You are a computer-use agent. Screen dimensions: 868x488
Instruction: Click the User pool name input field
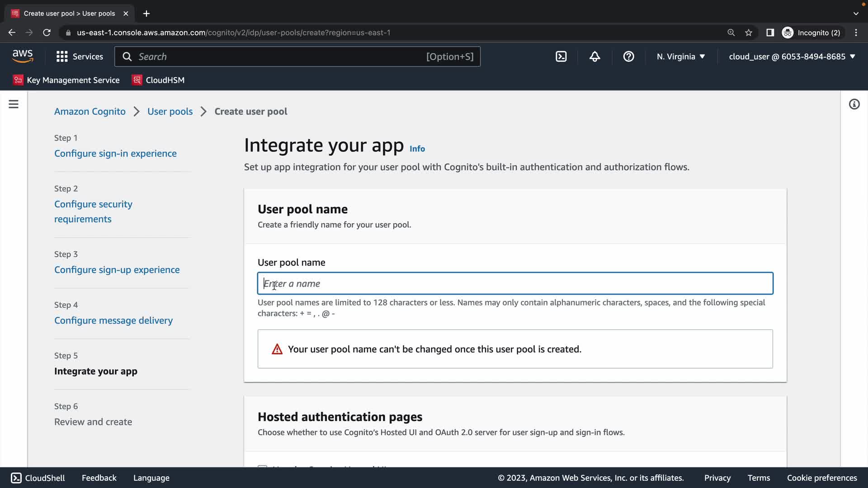coord(515,284)
